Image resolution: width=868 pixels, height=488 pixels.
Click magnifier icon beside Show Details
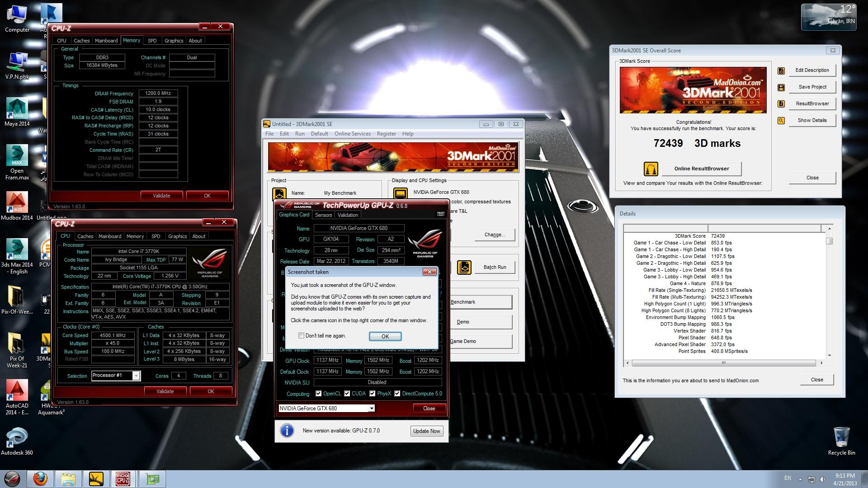click(x=781, y=121)
